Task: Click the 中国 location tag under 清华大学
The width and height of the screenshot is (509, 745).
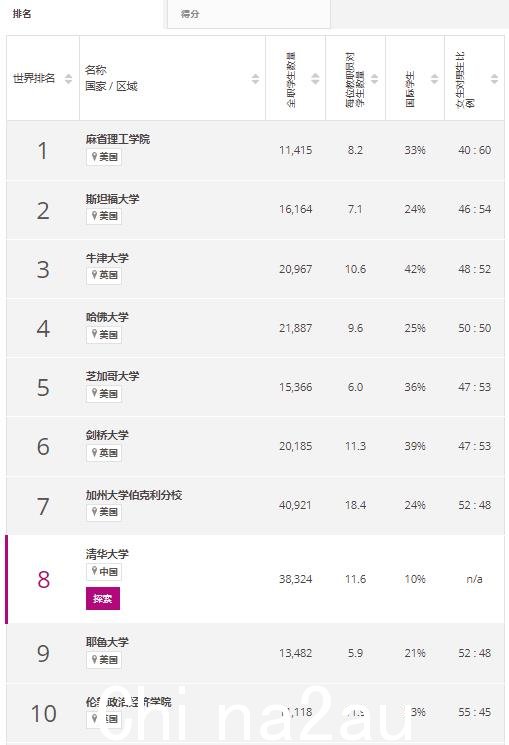Action: point(104,572)
